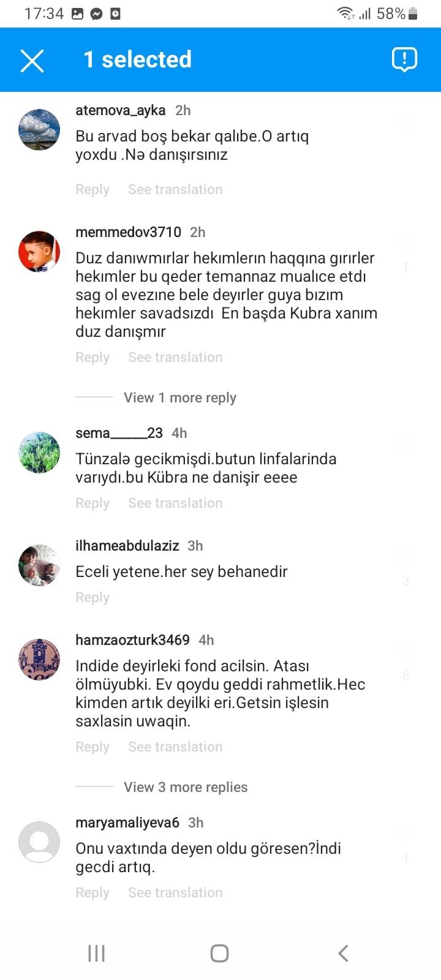This screenshot has width=441, height=980.
Task: Like memmedov3710's comment with the heart icon
Action: coord(405,245)
